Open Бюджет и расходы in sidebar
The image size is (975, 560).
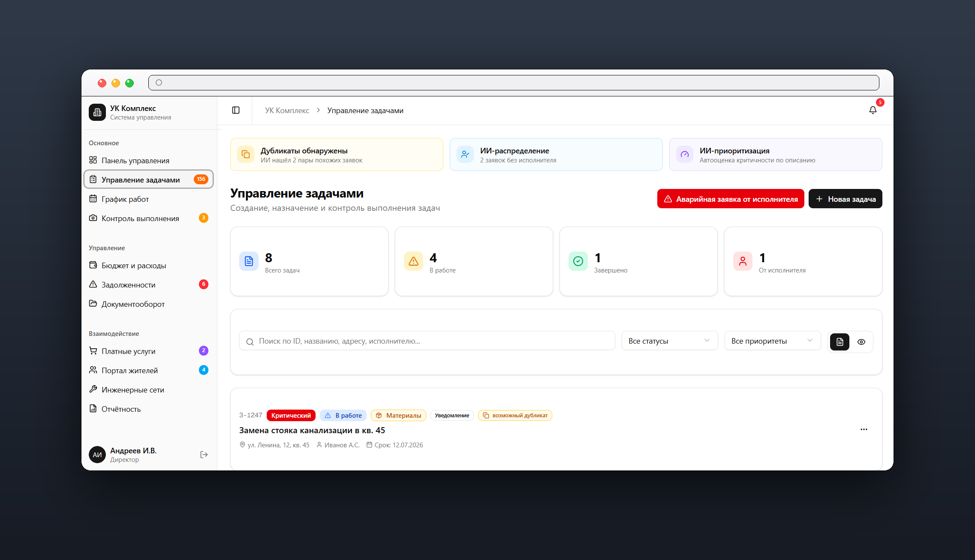pos(148,265)
